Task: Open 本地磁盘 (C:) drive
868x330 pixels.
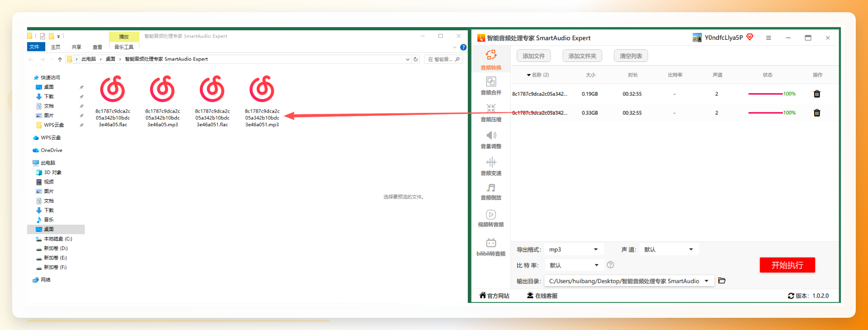Action: pyautogui.click(x=54, y=239)
